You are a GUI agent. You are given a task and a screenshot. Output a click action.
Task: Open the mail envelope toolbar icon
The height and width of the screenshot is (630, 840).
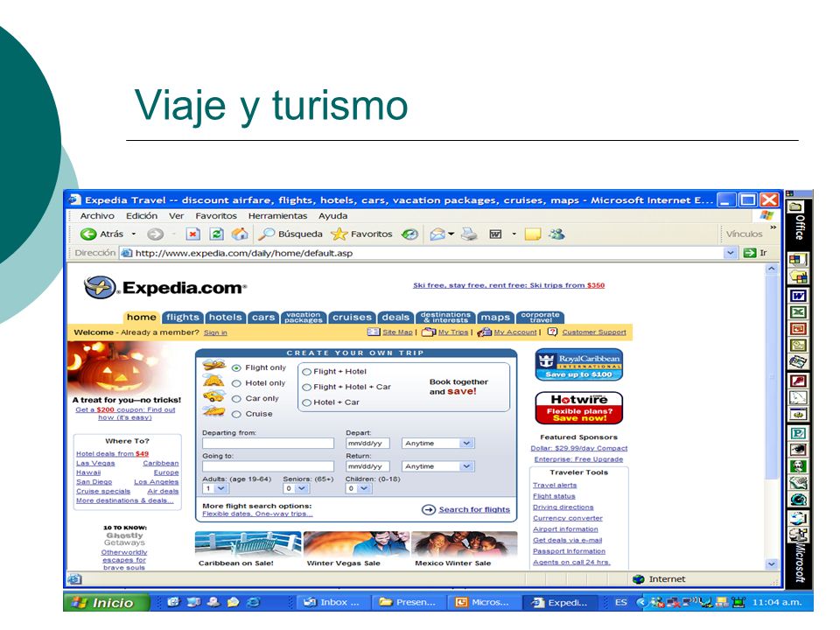pos(437,234)
